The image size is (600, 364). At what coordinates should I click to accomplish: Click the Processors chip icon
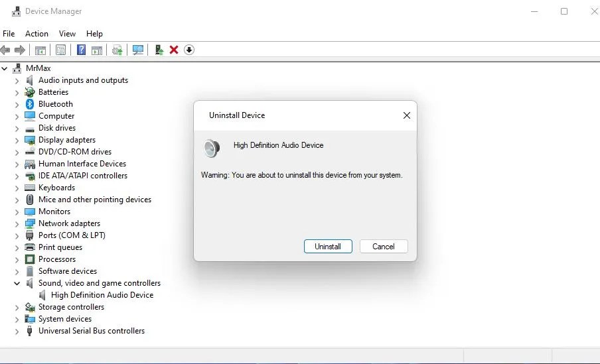click(29, 259)
